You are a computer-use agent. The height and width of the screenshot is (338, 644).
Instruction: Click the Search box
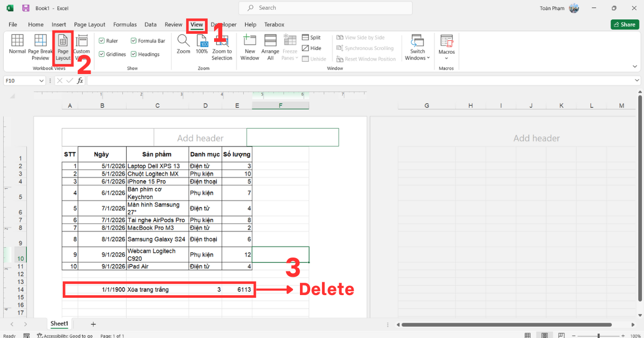tap(326, 8)
